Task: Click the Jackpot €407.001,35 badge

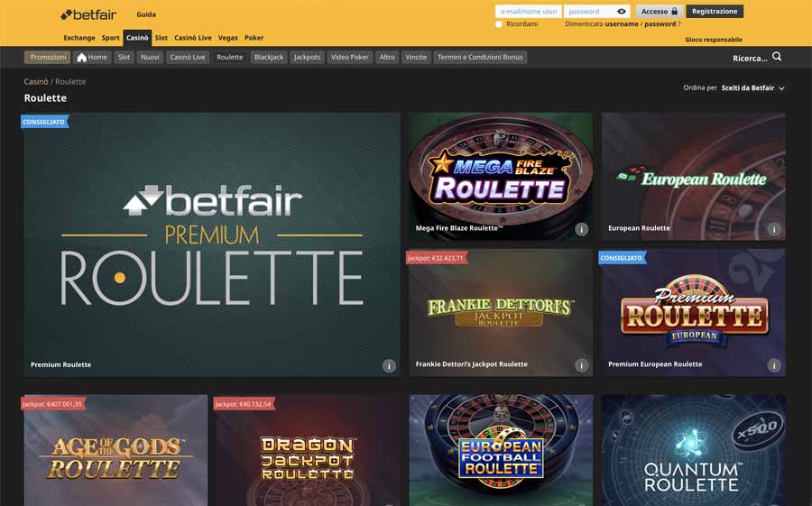Action: pyautogui.click(x=53, y=404)
